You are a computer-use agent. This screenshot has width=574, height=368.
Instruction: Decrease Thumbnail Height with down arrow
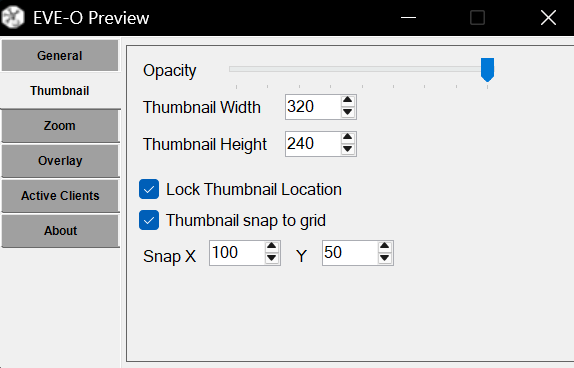[347, 149]
